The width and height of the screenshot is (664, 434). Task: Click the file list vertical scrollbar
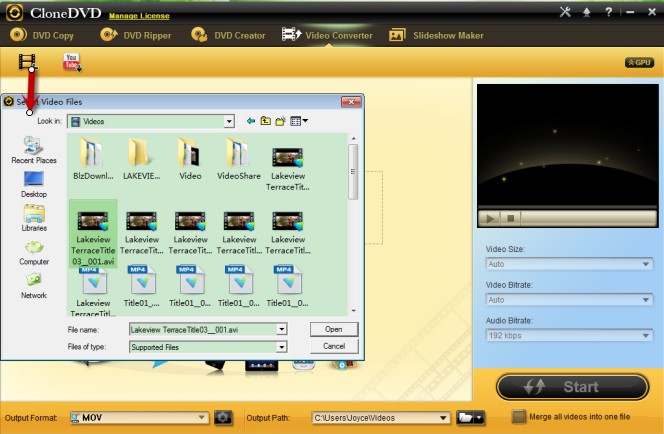[353, 172]
